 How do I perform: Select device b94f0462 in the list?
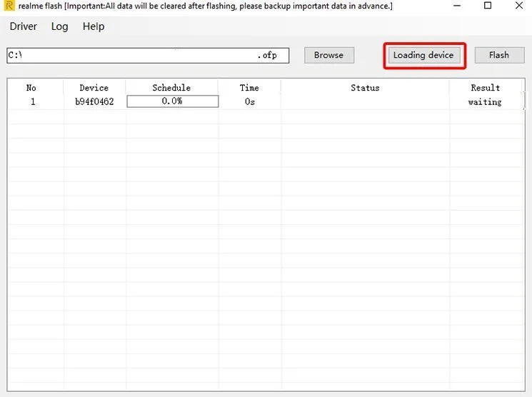click(x=94, y=101)
